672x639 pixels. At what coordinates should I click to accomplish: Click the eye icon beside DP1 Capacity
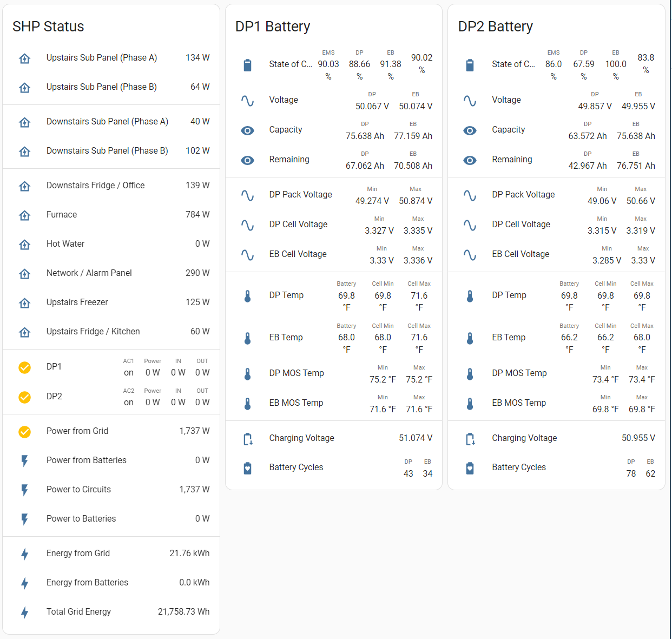(247, 130)
